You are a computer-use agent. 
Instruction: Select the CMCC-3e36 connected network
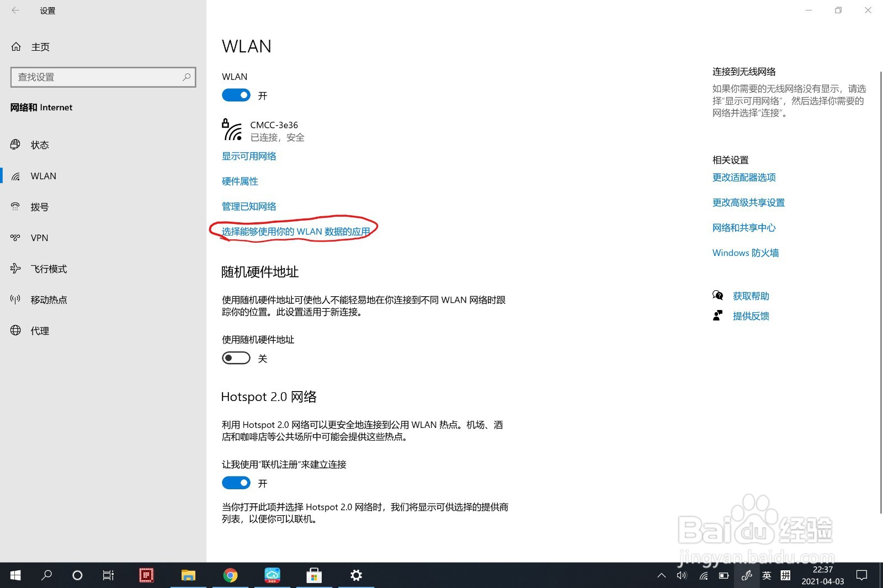pyautogui.click(x=263, y=131)
